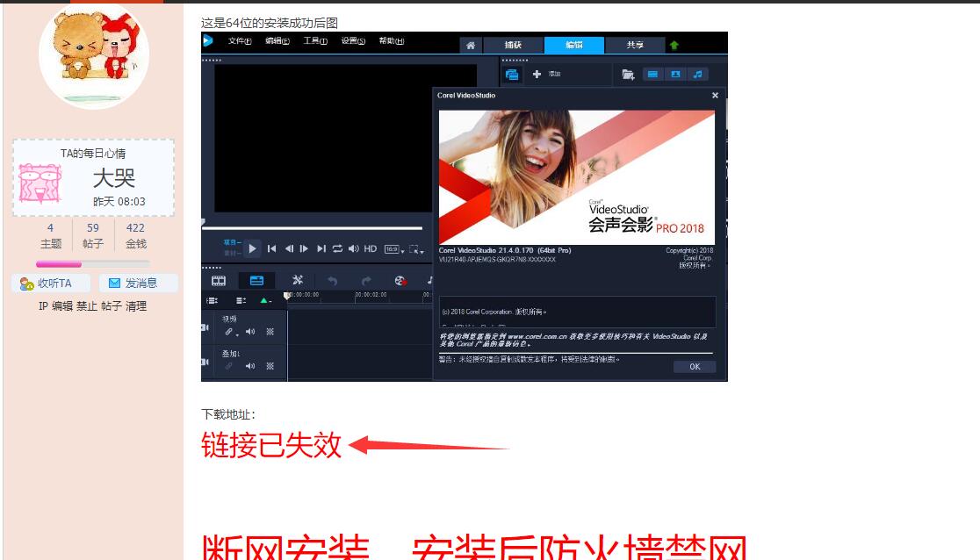
Task: Mute the 视频 video track
Action: (x=250, y=332)
